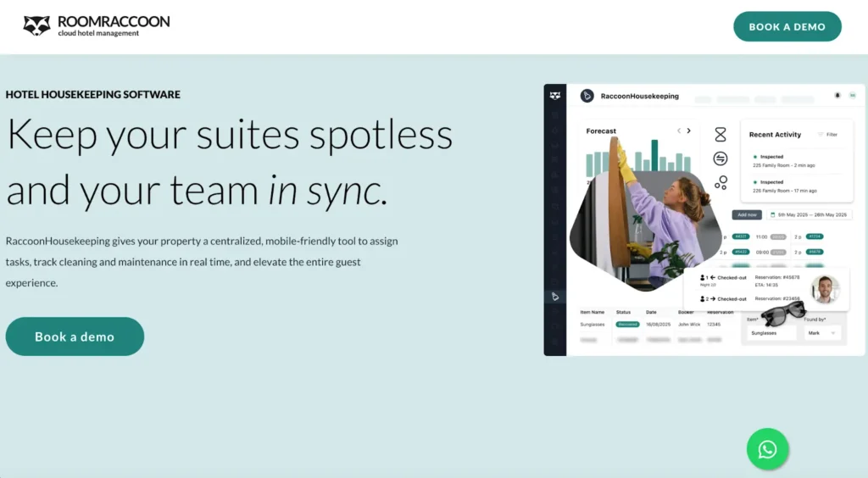Click 'HOTEL HOUSEKEEPING SOFTWARE' heading
This screenshot has height=478, width=868.
pos(93,95)
